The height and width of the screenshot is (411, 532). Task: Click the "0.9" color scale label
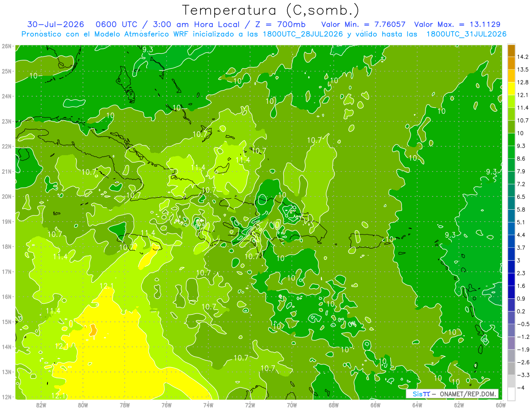521,299
